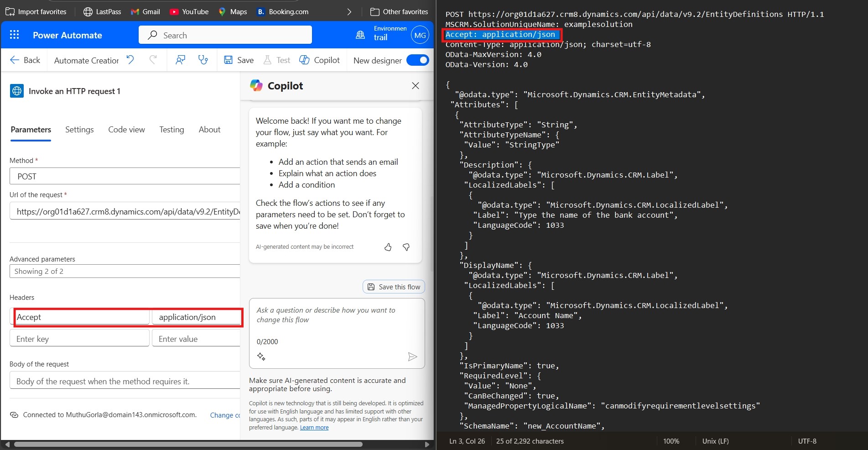Viewport: 868px width, 450px height.
Task: Open the flow checker stethoscope icon
Action: 203,60
